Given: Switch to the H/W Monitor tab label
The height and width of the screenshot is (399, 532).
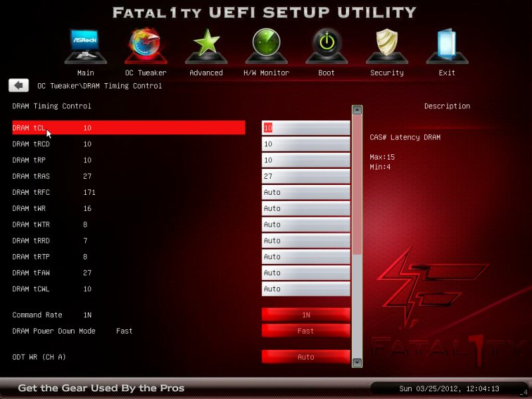Looking at the screenshot, I should [267, 72].
